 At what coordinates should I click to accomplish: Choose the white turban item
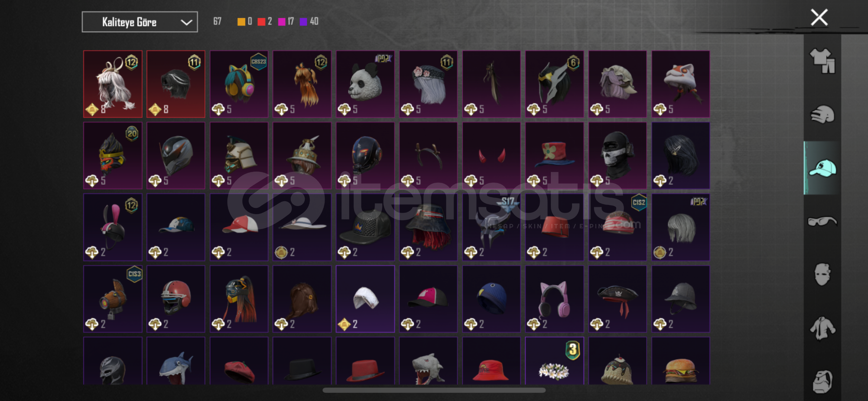[x=365, y=299]
